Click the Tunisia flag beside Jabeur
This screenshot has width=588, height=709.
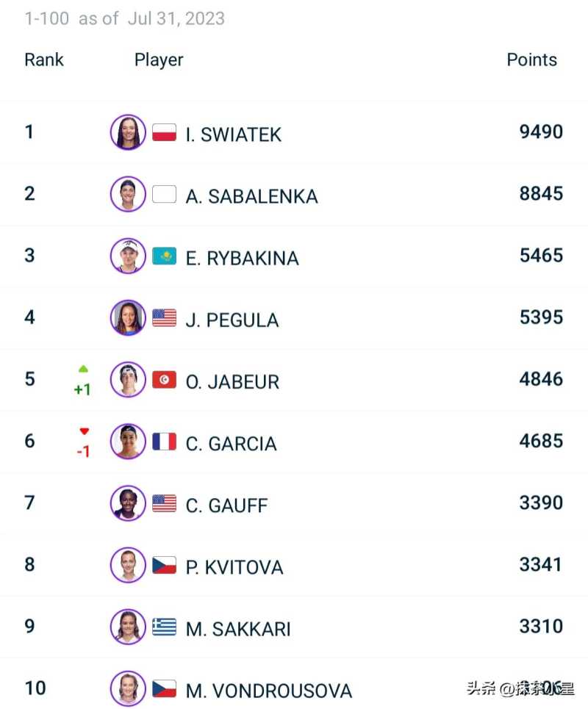(x=164, y=380)
